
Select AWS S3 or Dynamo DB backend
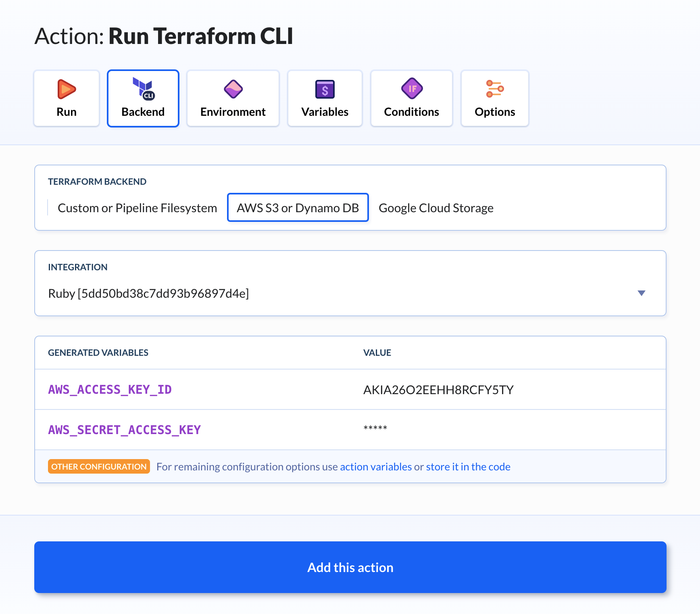click(x=298, y=208)
